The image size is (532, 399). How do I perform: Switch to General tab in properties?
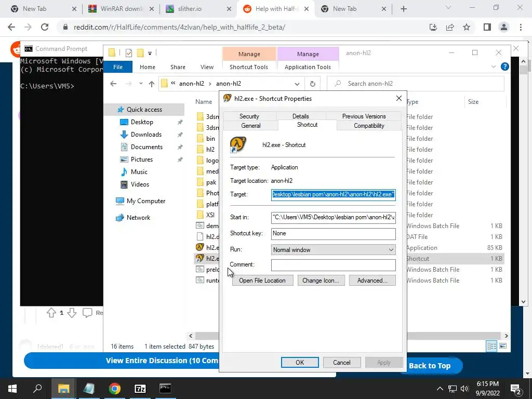tap(251, 126)
